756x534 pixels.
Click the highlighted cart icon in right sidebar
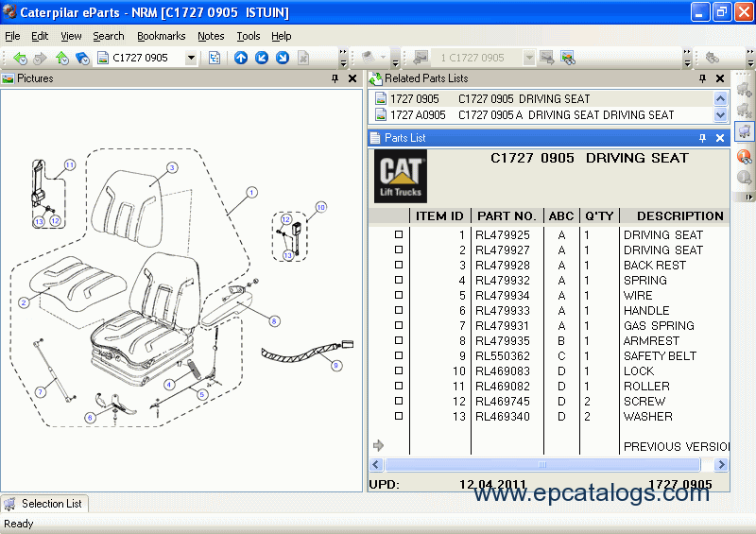tap(745, 131)
